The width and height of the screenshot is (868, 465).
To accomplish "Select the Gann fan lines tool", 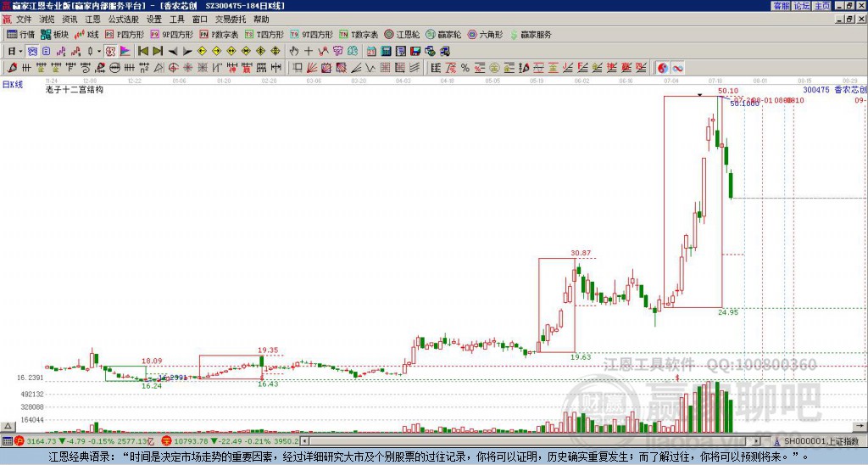I will pyautogui.click(x=312, y=68).
